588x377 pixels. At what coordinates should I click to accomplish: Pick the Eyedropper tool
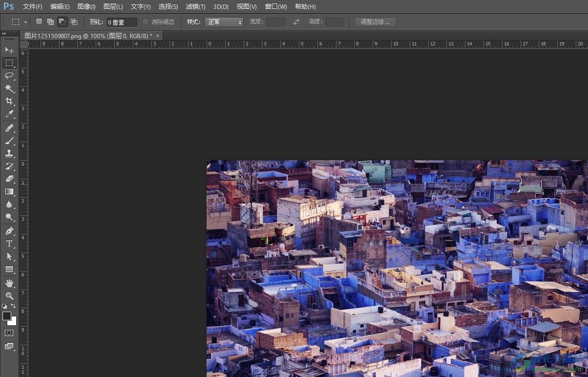click(x=9, y=114)
